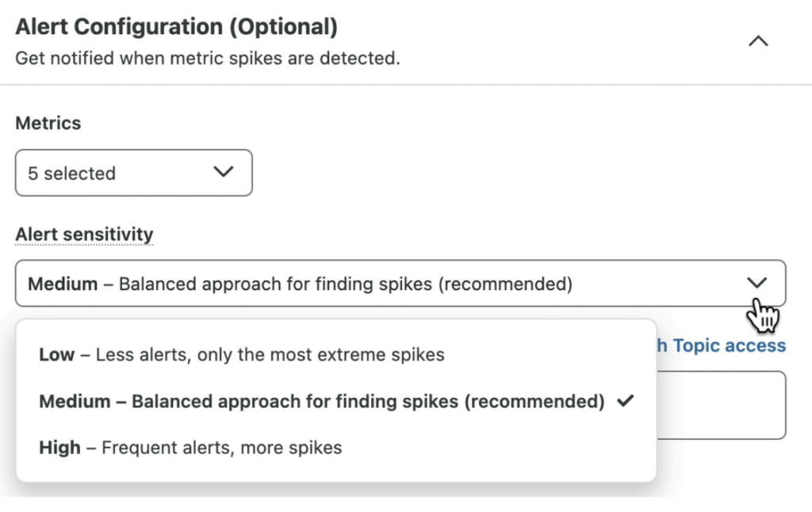Screen dimensions: 812x512
Task: Click the '5 selected' text
Action: (72, 174)
